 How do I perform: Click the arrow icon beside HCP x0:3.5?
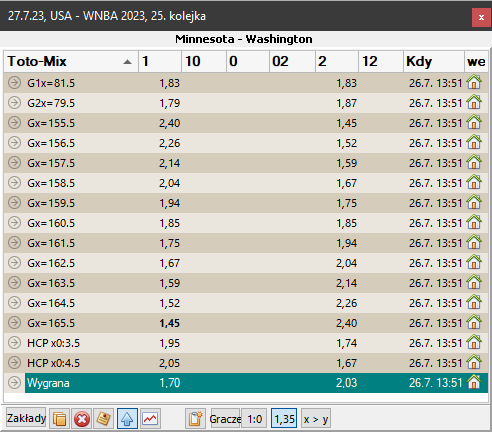(x=14, y=342)
